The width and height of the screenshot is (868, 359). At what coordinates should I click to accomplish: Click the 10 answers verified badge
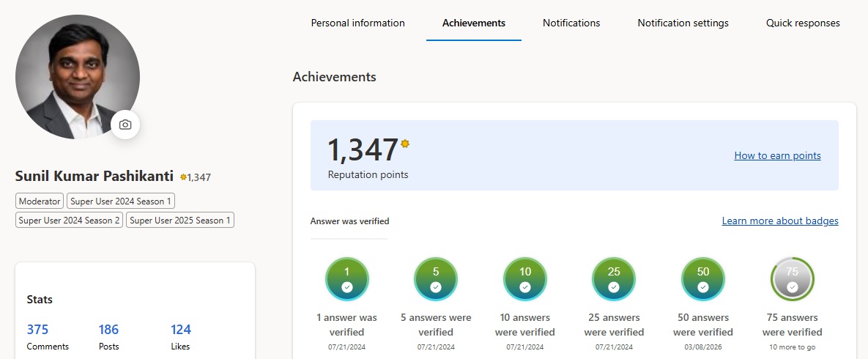click(x=524, y=278)
